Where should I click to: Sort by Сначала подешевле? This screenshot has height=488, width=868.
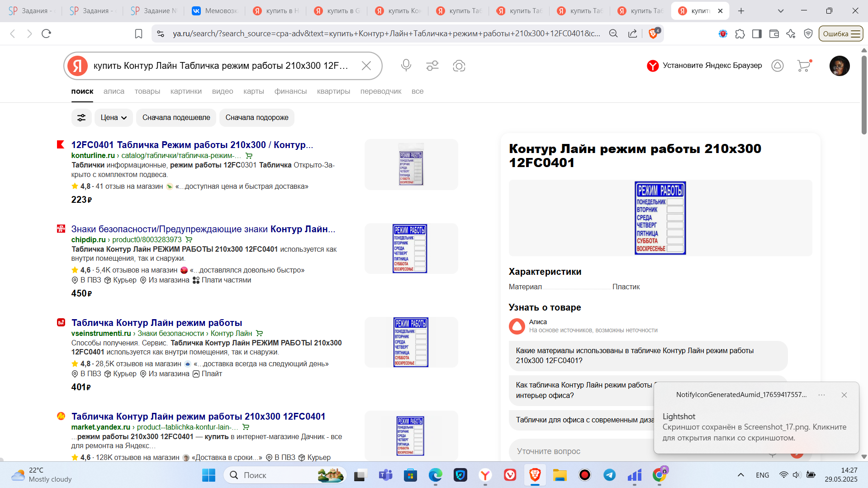(176, 118)
